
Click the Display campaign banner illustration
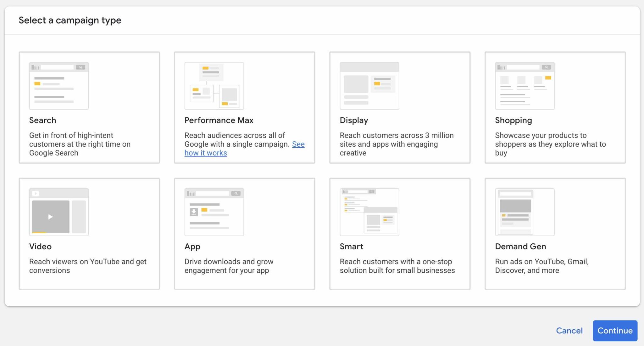pos(369,86)
